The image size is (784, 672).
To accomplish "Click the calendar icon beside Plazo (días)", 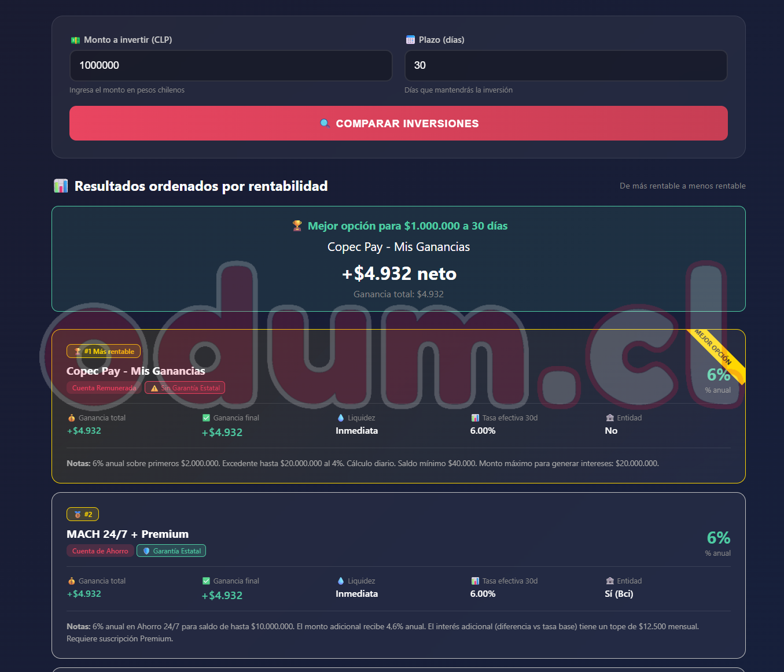I will [x=410, y=40].
